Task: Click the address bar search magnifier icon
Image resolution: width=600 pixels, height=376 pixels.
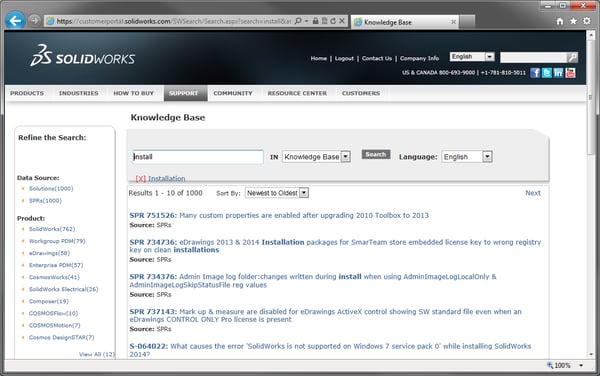Action: tap(298, 21)
